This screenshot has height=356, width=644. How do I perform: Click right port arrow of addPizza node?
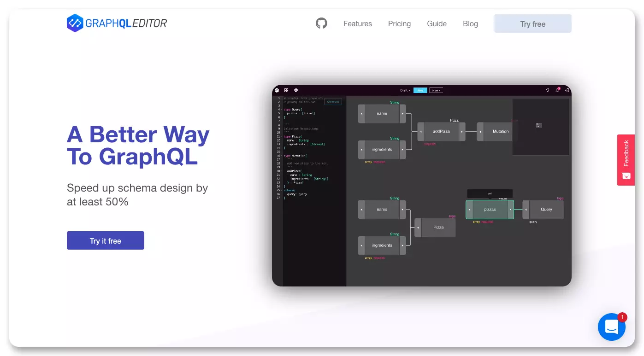462,131
